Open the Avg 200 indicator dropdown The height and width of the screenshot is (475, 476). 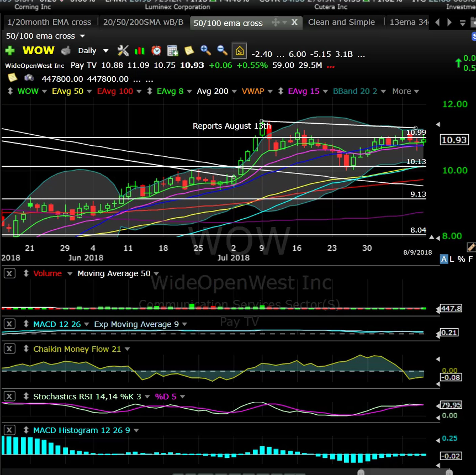click(234, 91)
